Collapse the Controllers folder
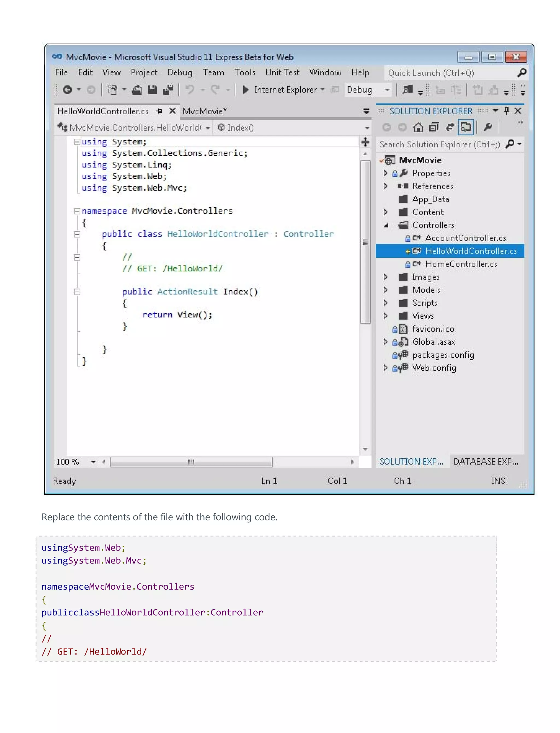The height and width of the screenshot is (733, 560). pos(386,225)
